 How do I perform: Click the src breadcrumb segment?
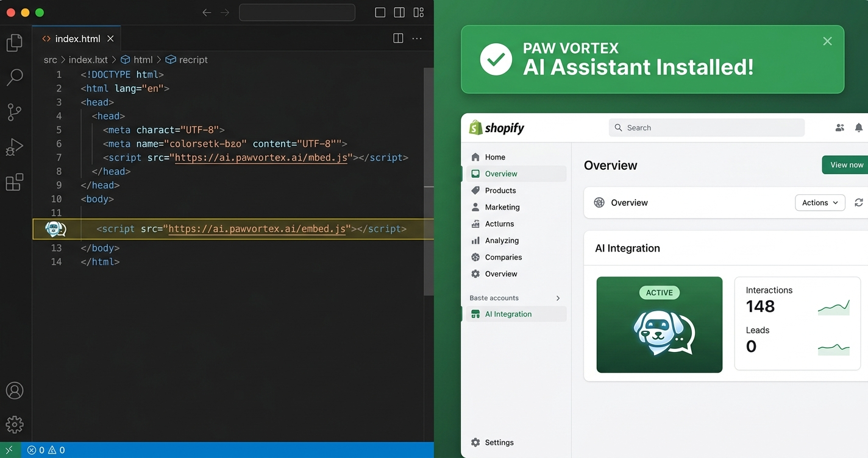[51, 60]
